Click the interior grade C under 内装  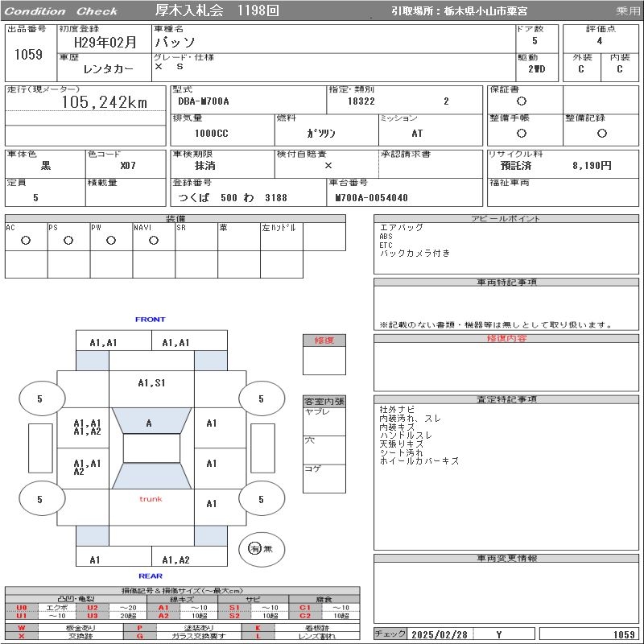[619, 69]
